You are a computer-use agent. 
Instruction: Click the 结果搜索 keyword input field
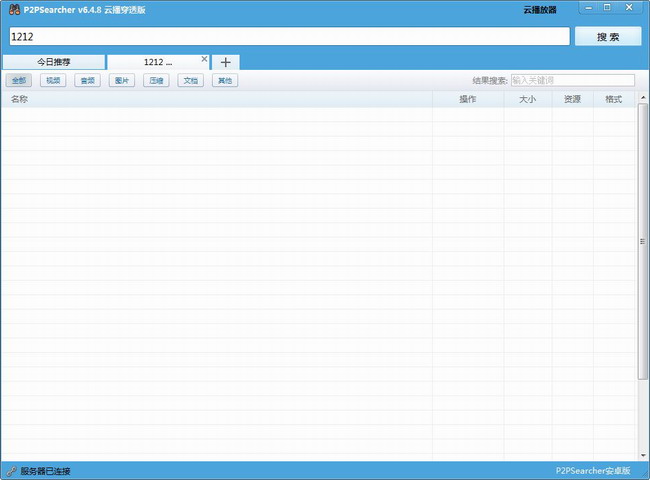tap(572, 80)
